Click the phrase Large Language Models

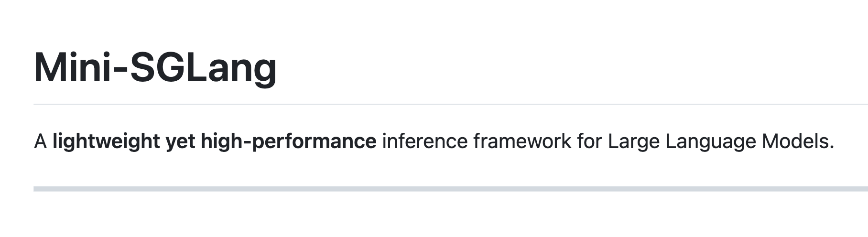pyautogui.click(x=720, y=141)
